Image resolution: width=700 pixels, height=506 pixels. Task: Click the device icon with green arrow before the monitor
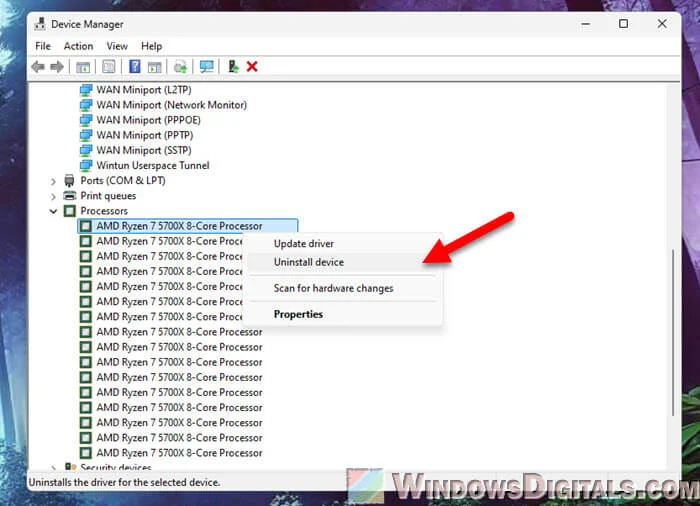tap(180, 67)
